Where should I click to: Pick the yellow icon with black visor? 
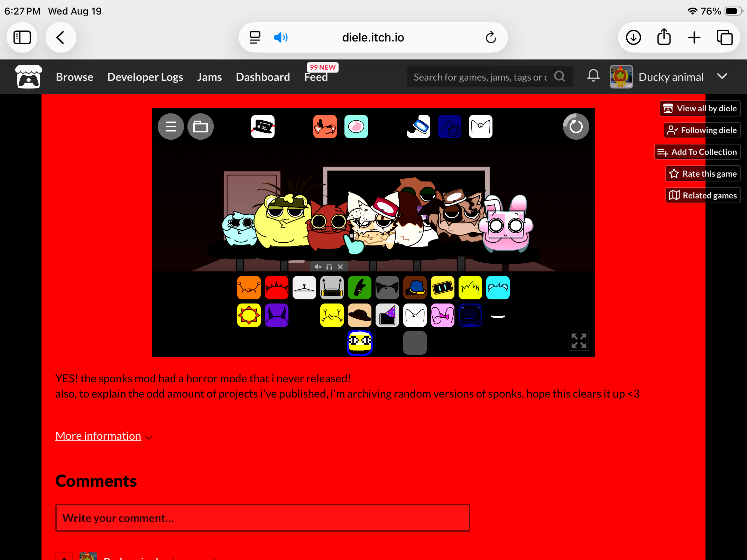[443, 288]
